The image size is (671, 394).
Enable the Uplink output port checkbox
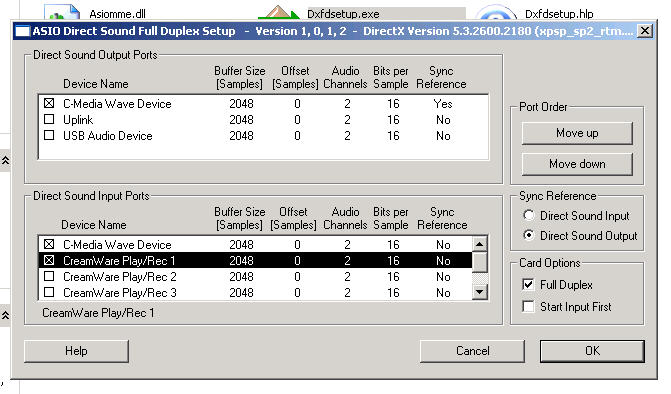tap(49, 119)
